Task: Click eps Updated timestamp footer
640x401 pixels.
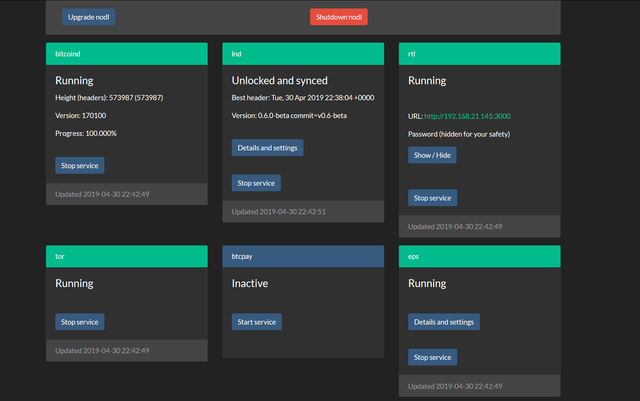Action: [x=455, y=386]
